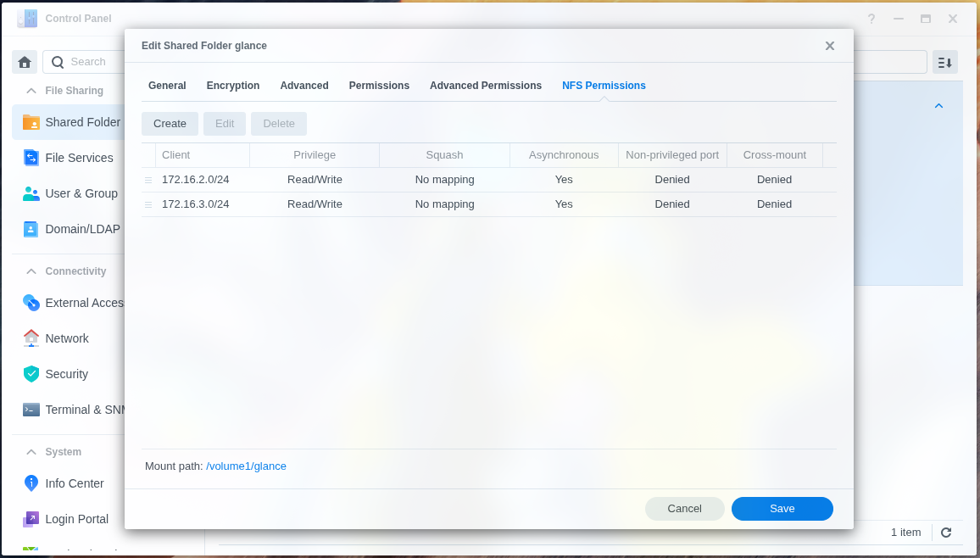Image resolution: width=980 pixels, height=558 pixels.
Task: Click the Cross-mount column header
Action: coord(774,155)
